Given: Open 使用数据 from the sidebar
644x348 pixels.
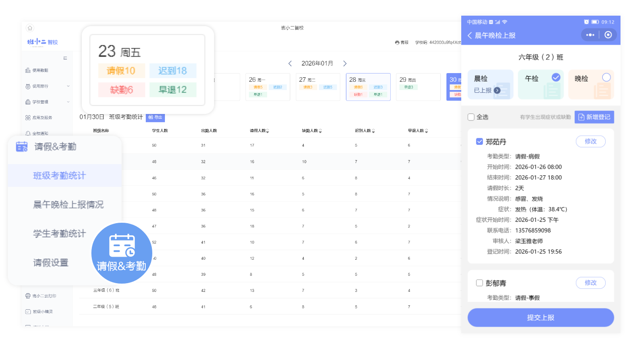Looking at the screenshot, I should coord(40,70).
